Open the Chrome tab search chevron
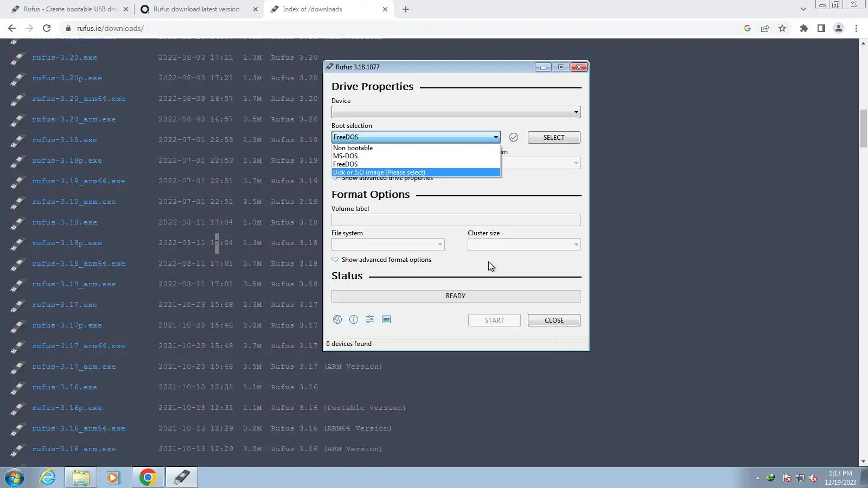 pyautogui.click(x=803, y=9)
